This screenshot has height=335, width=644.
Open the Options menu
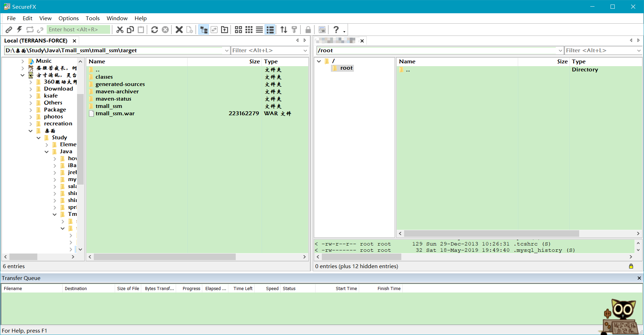69,18
